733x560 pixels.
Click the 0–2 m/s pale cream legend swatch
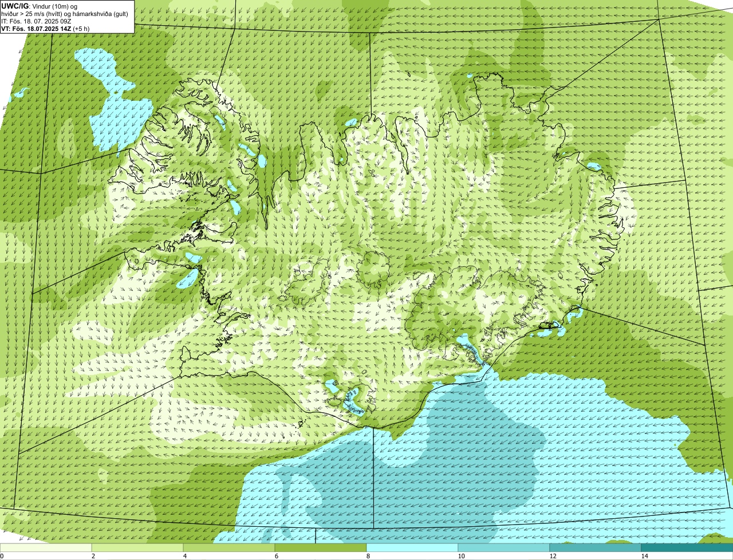pyautogui.click(x=46, y=548)
